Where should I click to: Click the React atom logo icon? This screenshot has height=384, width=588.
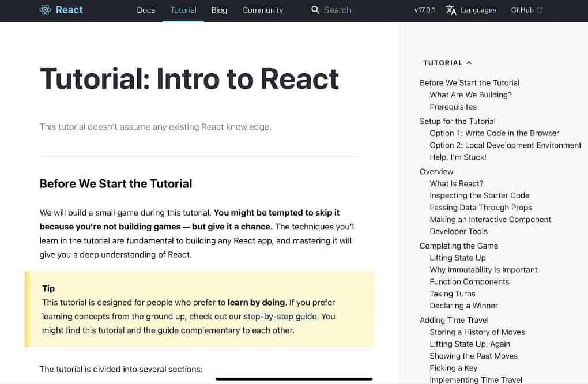pos(45,10)
